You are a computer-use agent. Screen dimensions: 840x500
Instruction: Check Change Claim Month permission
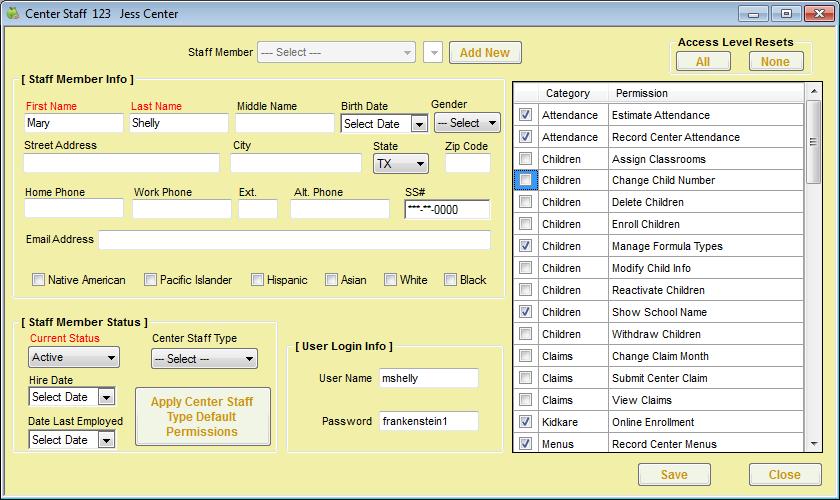pyautogui.click(x=526, y=355)
